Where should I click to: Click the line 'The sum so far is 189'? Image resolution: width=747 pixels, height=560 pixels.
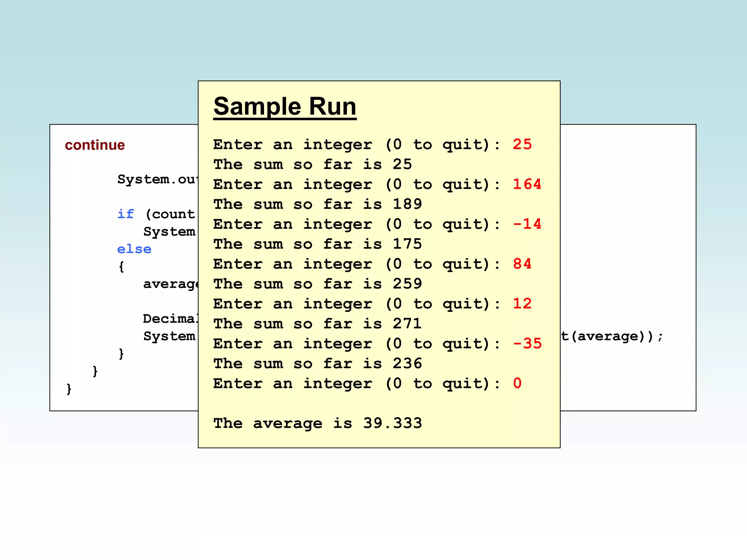[318, 204]
